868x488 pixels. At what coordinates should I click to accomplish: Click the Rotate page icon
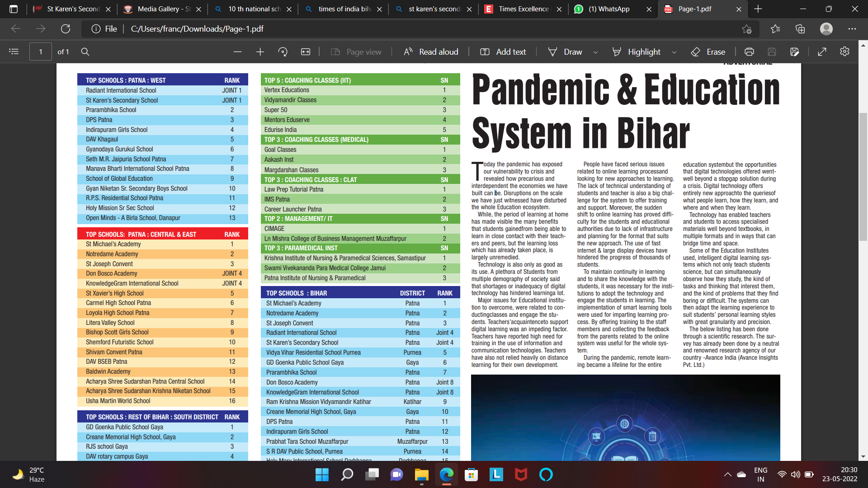click(x=283, y=52)
